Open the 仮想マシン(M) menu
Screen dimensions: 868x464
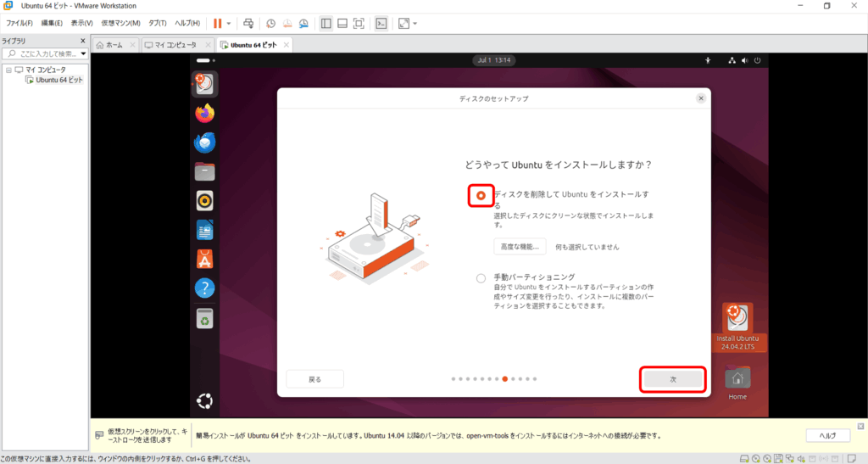point(120,23)
